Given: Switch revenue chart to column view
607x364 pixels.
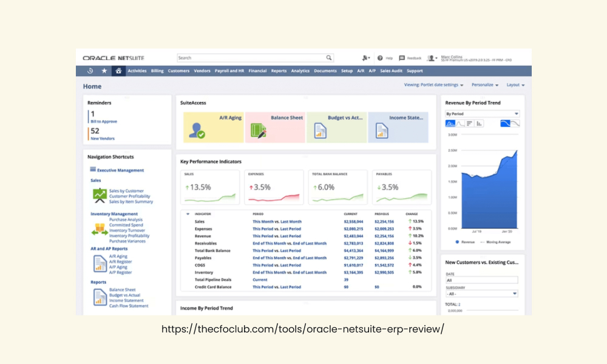Looking at the screenshot, I should [480, 124].
